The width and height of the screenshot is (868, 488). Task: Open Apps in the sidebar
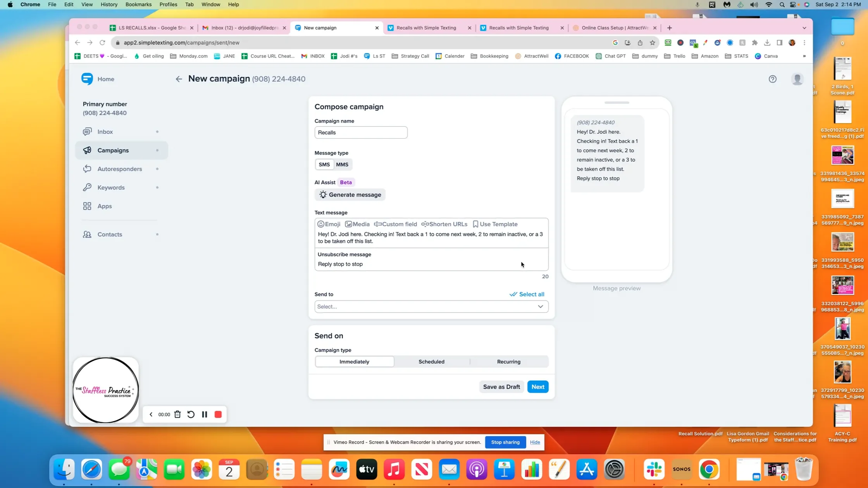(x=105, y=206)
